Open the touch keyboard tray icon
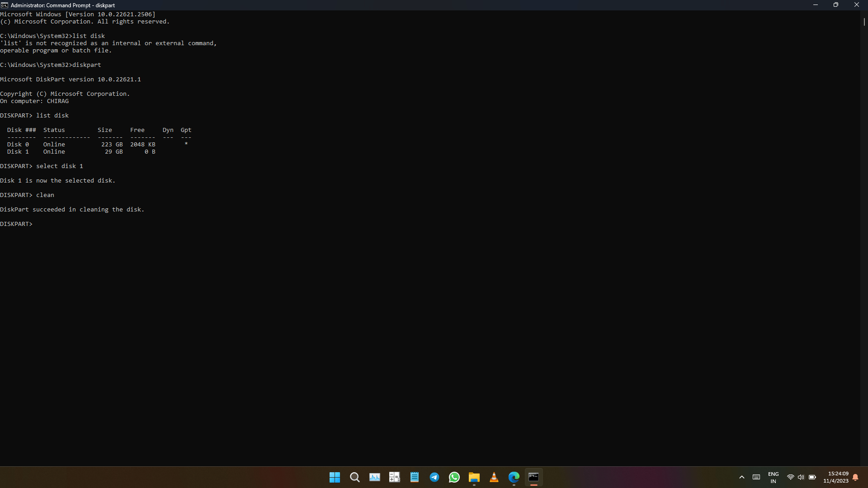 click(x=756, y=477)
